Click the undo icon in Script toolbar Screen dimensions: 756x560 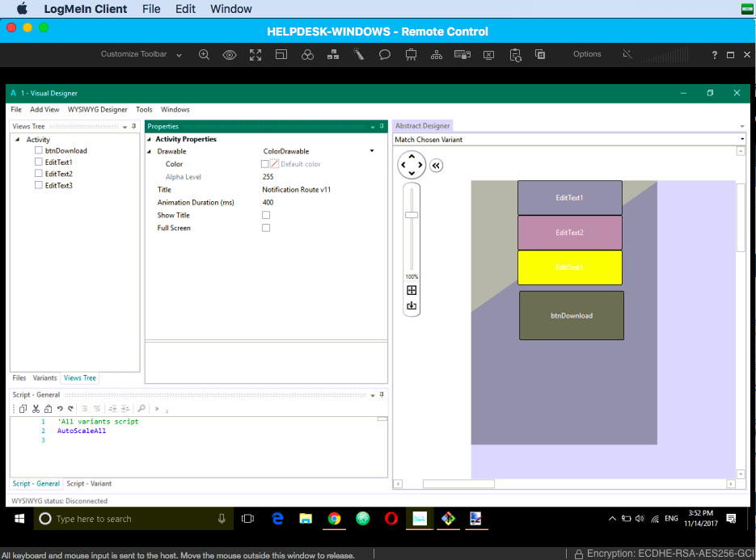tap(60, 409)
